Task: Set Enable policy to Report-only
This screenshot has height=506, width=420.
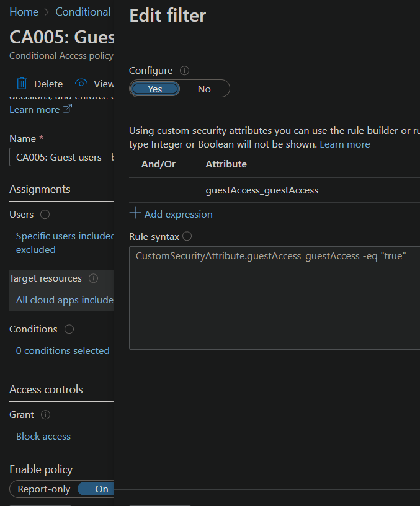Action: click(x=44, y=489)
